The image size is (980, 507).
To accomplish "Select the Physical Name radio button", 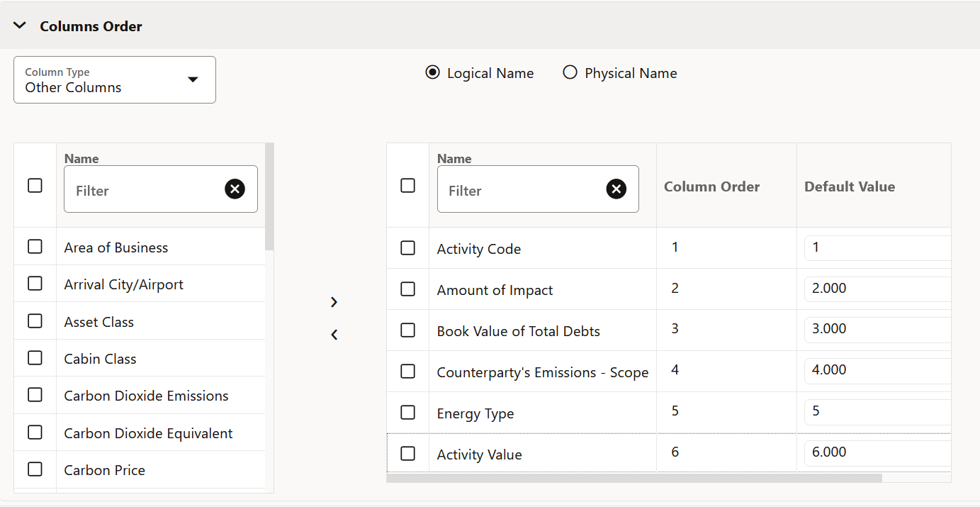I will point(570,73).
